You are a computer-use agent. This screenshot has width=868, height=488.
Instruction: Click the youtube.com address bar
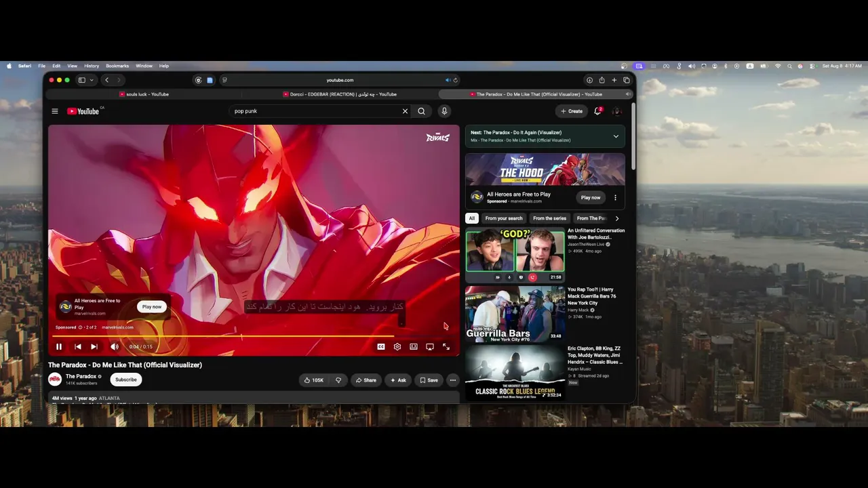[x=340, y=80]
